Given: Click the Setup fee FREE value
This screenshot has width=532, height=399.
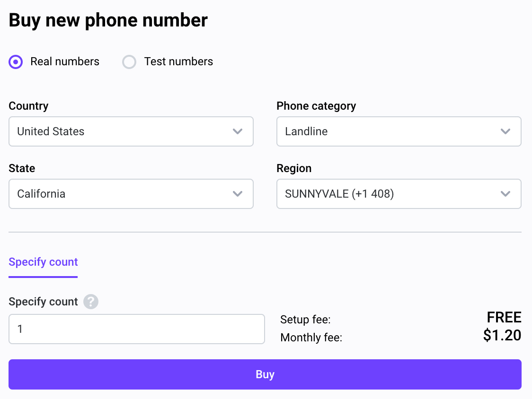Looking at the screenshot, I should pyautogui.click(x=504, y=318).
